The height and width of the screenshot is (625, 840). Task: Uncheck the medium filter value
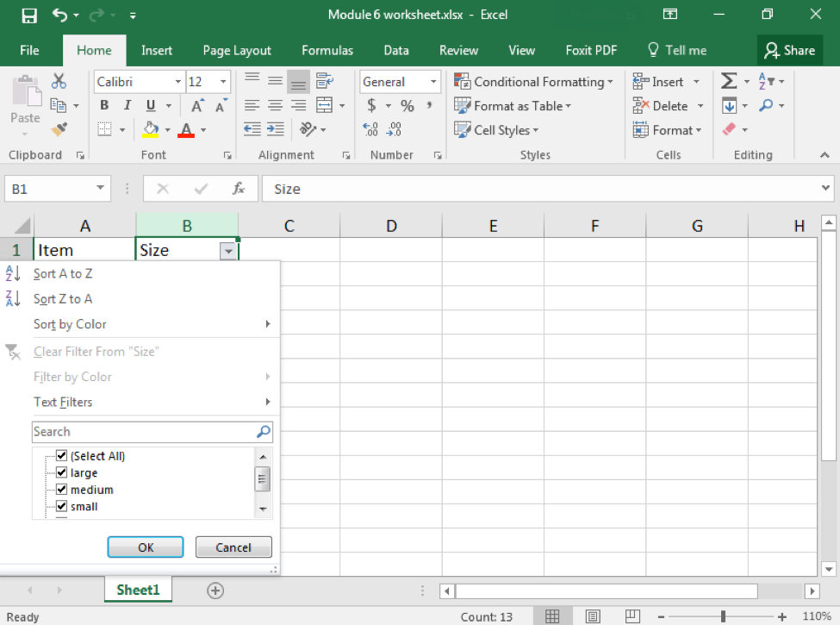coord(61,489)
